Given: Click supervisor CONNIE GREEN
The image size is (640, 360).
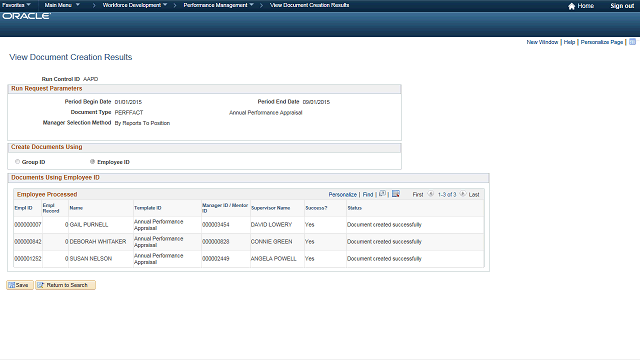Looking at the screenshot, I should click(271, 242).
